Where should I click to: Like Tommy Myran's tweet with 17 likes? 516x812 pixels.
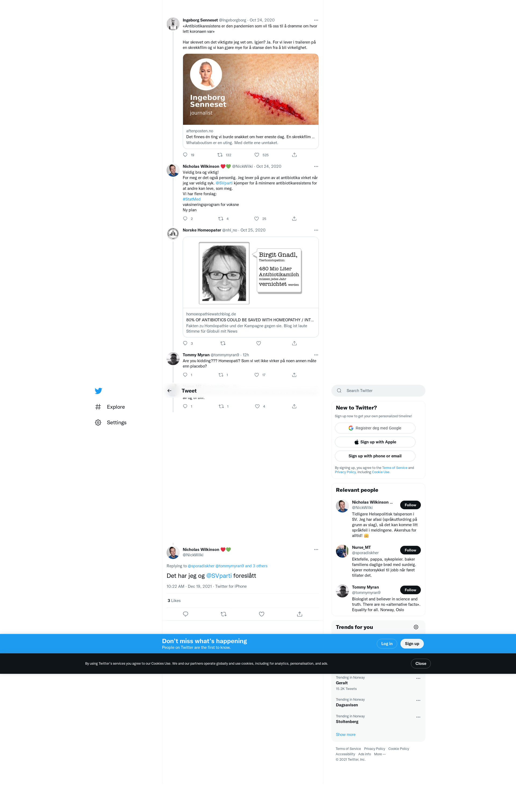256,375
